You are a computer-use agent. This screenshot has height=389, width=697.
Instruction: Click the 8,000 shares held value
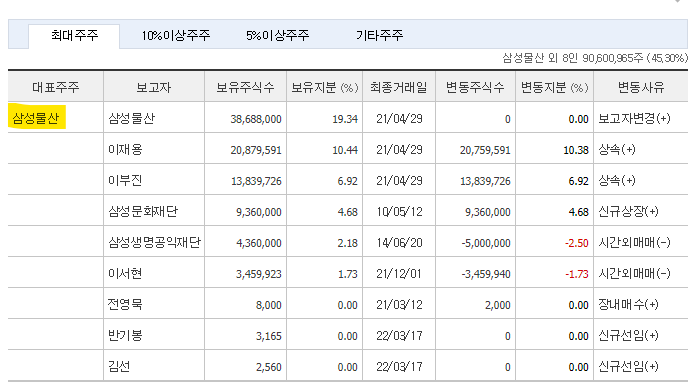[x=268, y=305]
